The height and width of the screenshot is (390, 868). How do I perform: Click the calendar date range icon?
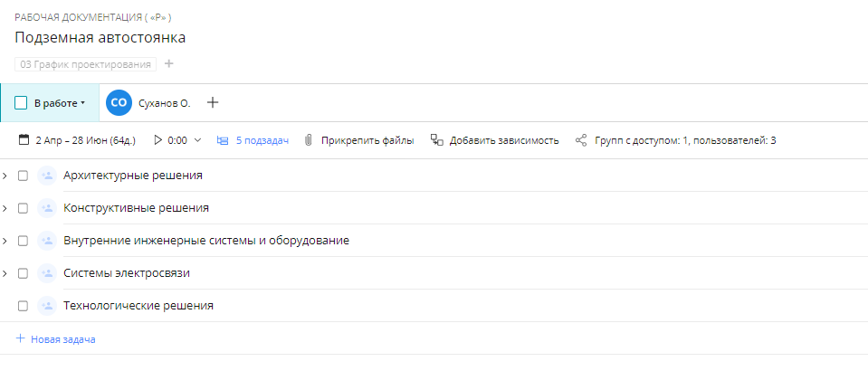click(24, 140)
